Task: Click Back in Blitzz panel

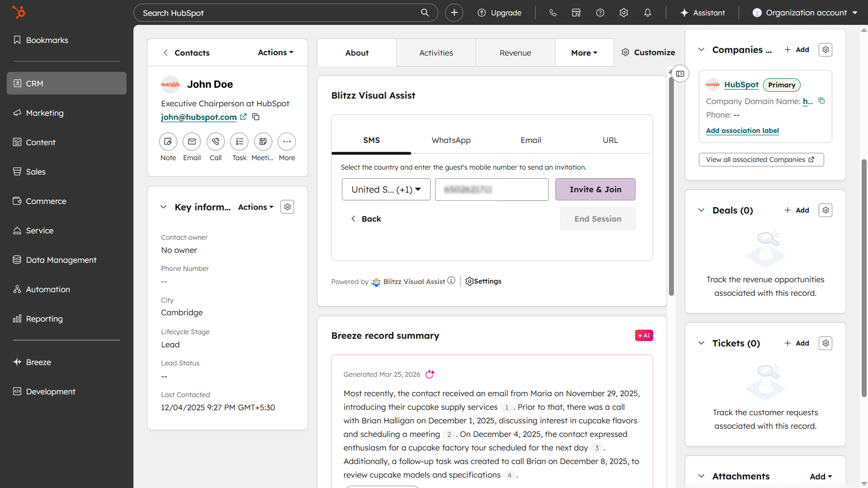Action: coord(366,219)
